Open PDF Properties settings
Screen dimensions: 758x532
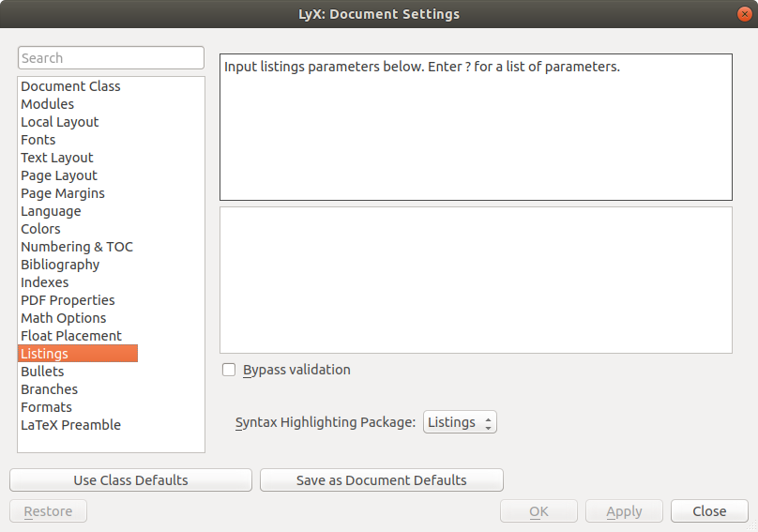tap(68, 300)
